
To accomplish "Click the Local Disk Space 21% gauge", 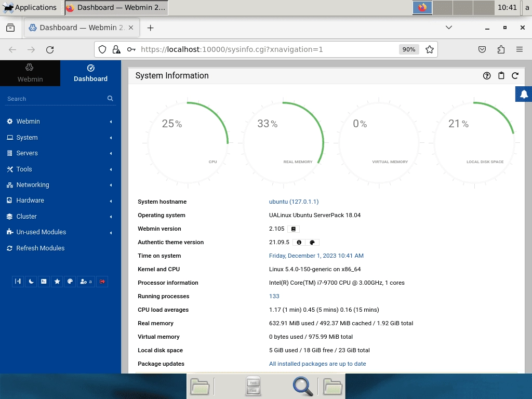I will 475,143.
